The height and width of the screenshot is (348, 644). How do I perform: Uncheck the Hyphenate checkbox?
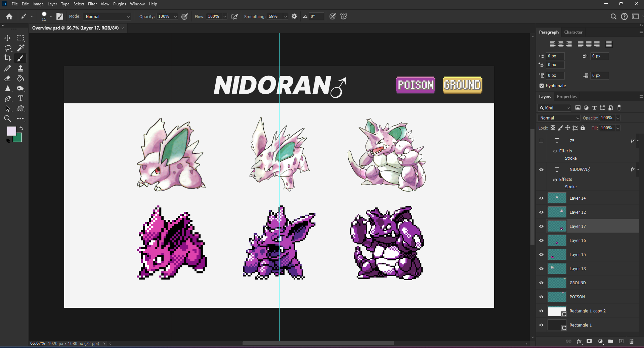pos(542,86)
